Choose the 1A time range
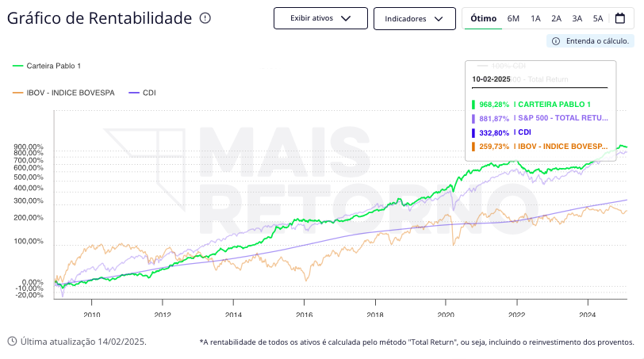Screen dimensions: 644x359 (x=535, y=18)
